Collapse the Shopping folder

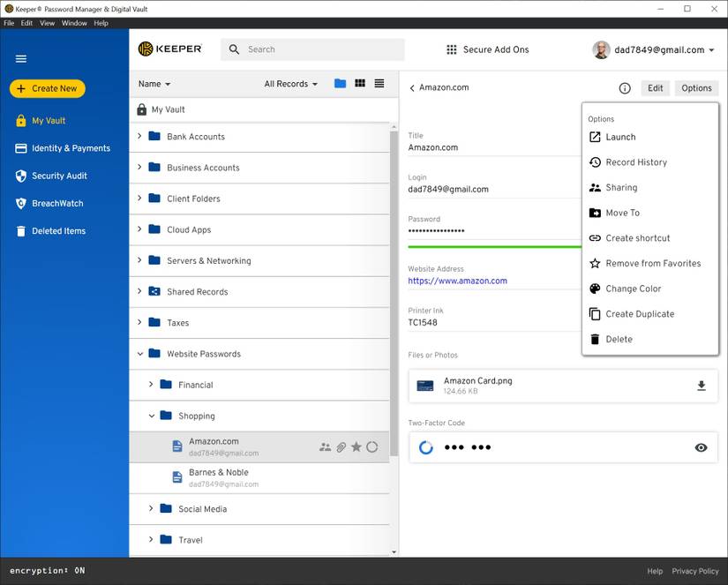tap(152, 416)
